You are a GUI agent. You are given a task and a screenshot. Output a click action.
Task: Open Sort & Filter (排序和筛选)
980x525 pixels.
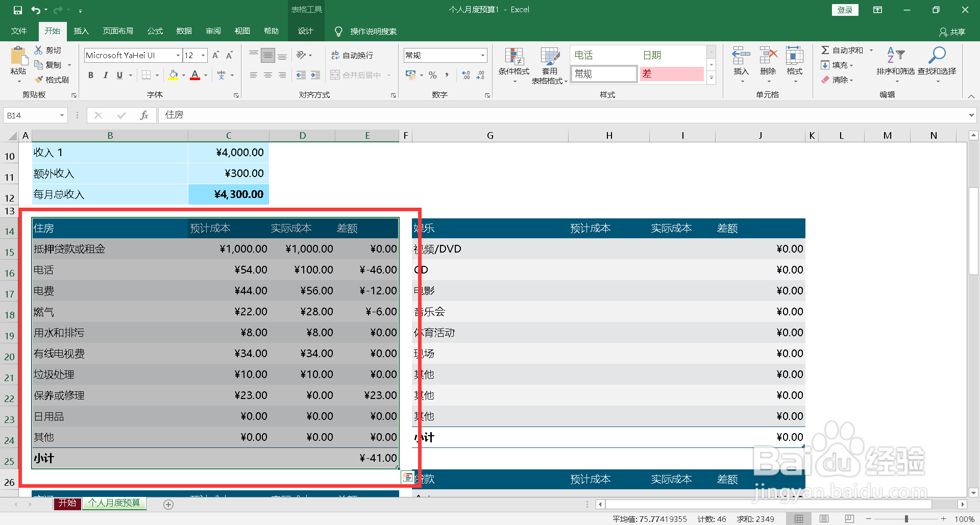pyautogui.click(x=896, y=65)
